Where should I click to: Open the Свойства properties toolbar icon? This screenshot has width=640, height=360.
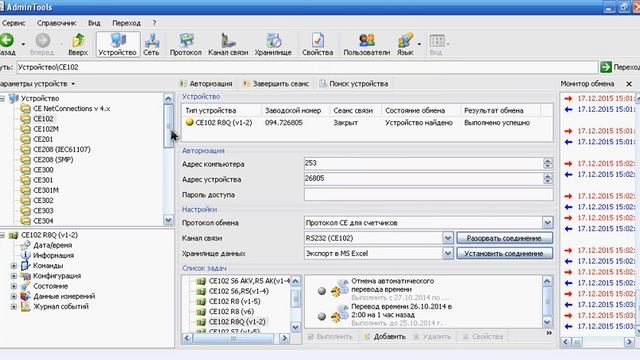[318, 44]
